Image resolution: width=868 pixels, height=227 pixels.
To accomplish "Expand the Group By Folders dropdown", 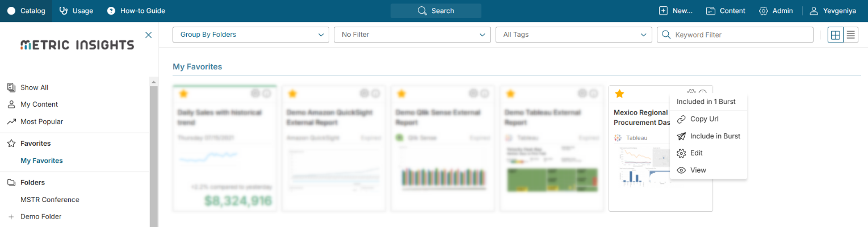I will click(250, 35).
